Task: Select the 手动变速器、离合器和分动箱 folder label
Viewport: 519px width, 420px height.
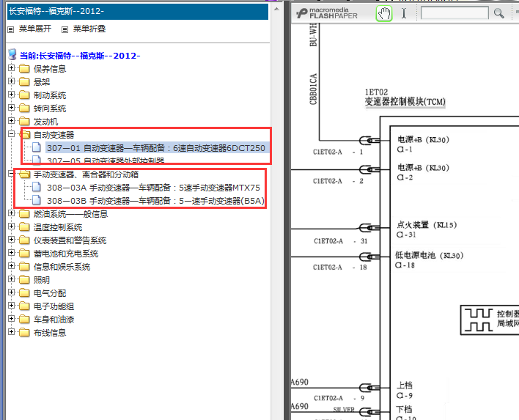Action: coord(86,174)
